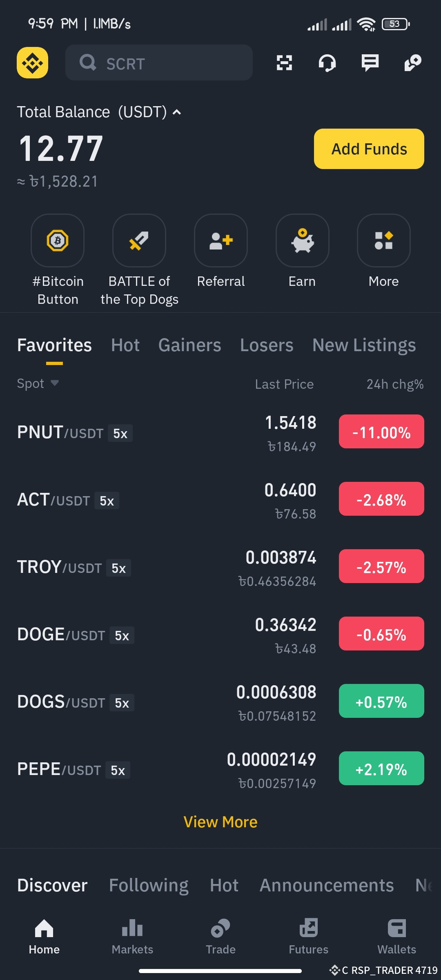Screen dimensions: 441x980
Task: Open BATTLE of the Top Dogs
Action: pyautogui.click(x=139, y=240)
